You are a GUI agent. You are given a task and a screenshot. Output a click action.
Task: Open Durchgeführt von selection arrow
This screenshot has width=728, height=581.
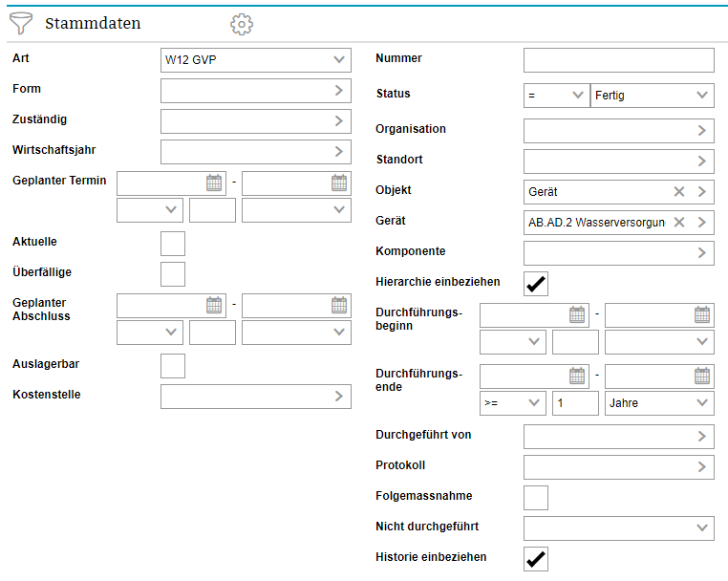point(702,436)
